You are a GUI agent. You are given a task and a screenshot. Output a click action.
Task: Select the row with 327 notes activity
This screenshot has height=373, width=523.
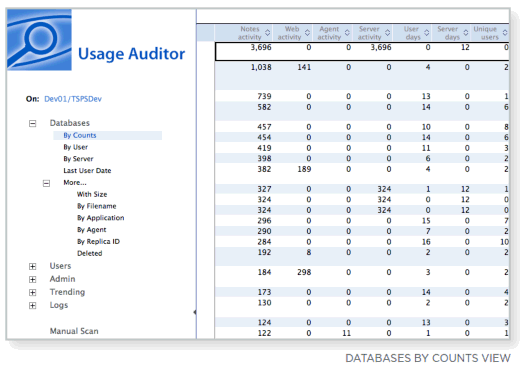coord(362,189)
